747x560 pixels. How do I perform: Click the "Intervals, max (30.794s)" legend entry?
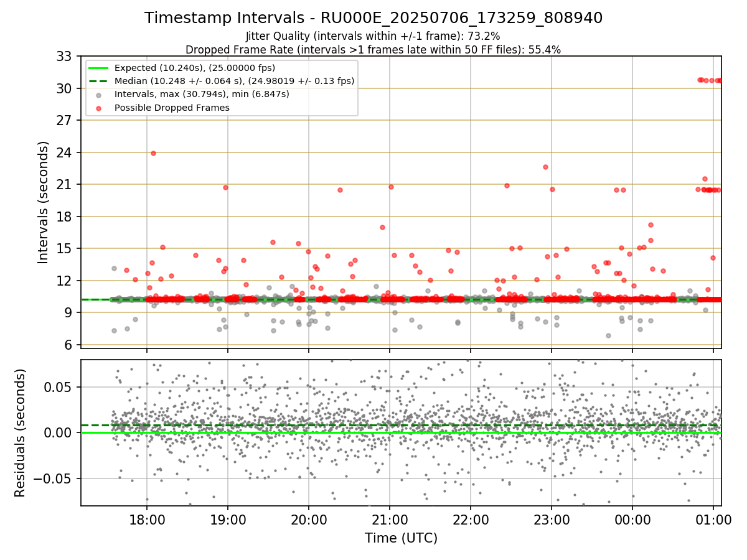[x=202, y=94]
